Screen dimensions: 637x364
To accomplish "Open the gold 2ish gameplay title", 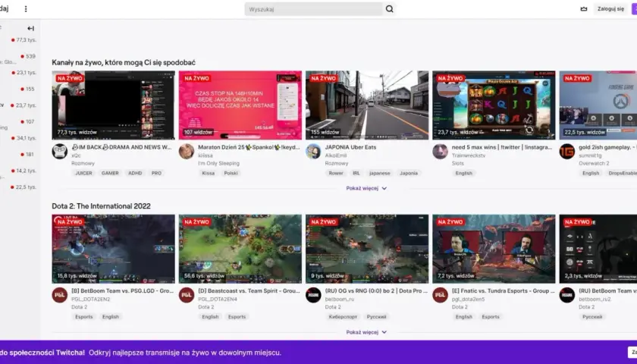I will tap(607, 147).
